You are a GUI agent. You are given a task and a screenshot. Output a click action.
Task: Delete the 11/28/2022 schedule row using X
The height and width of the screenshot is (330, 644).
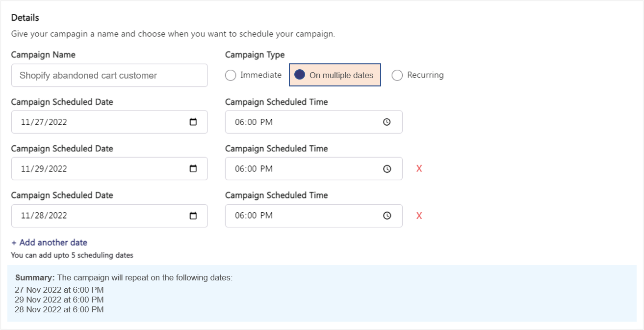pos(419,216)
